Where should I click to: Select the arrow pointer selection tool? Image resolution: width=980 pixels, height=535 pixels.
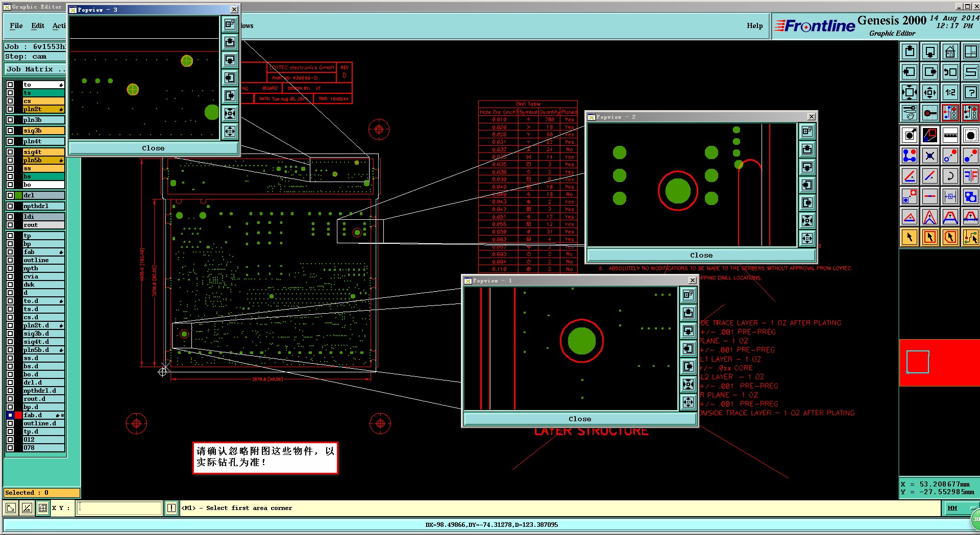910,237
